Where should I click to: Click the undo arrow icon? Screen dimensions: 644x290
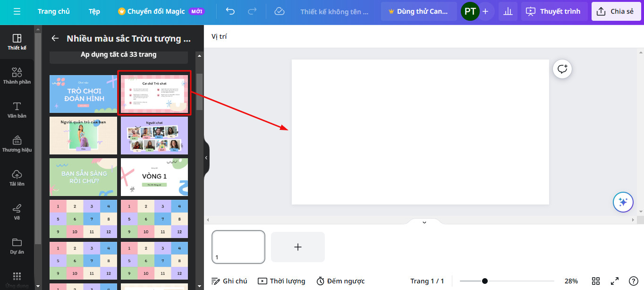point(230,11)
